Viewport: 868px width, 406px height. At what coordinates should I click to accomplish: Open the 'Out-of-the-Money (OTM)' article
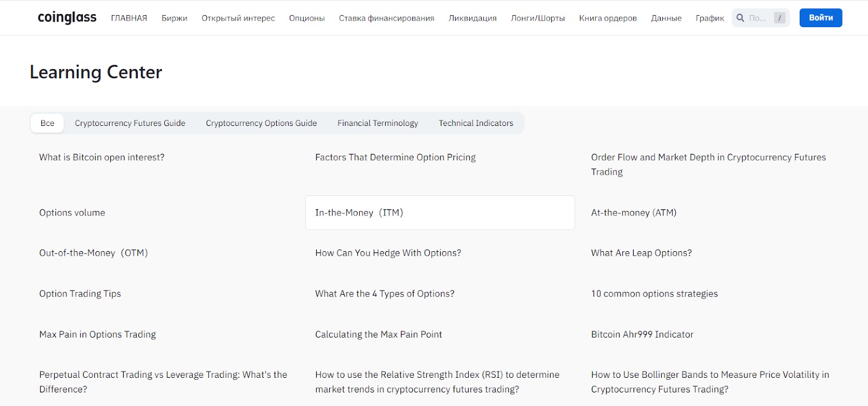93,253
